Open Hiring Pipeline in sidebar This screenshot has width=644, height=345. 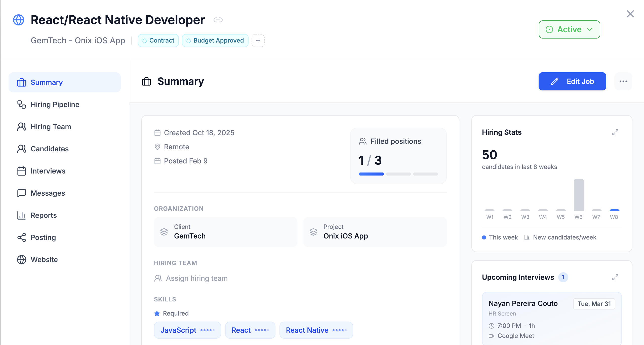[x=55, y=105]
